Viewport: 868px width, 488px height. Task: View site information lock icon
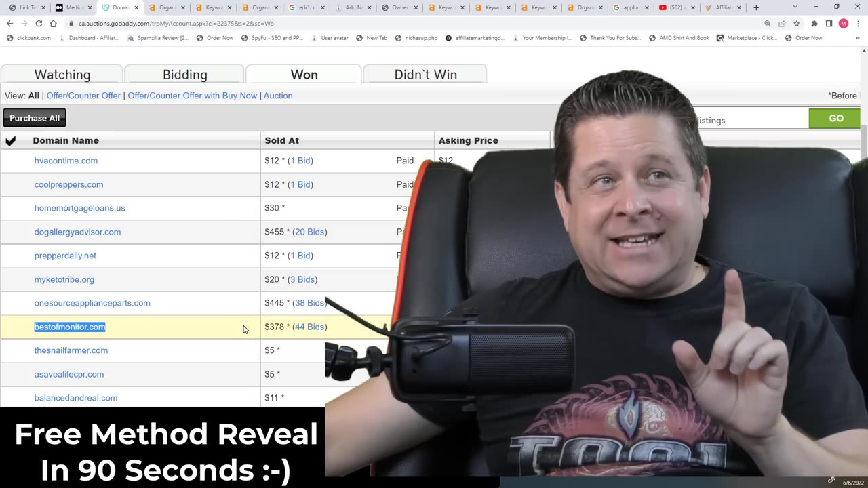[71, 24]
